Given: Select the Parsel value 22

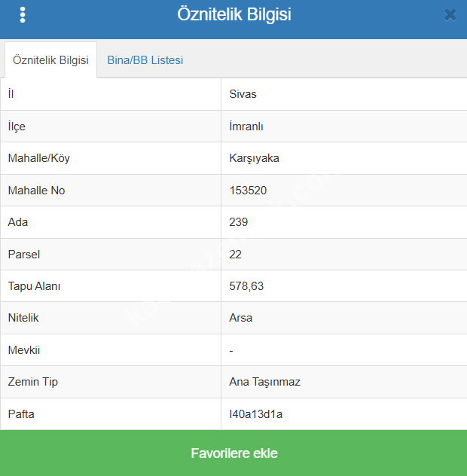Looking at the screenshot, I should [x=236, y=255].
